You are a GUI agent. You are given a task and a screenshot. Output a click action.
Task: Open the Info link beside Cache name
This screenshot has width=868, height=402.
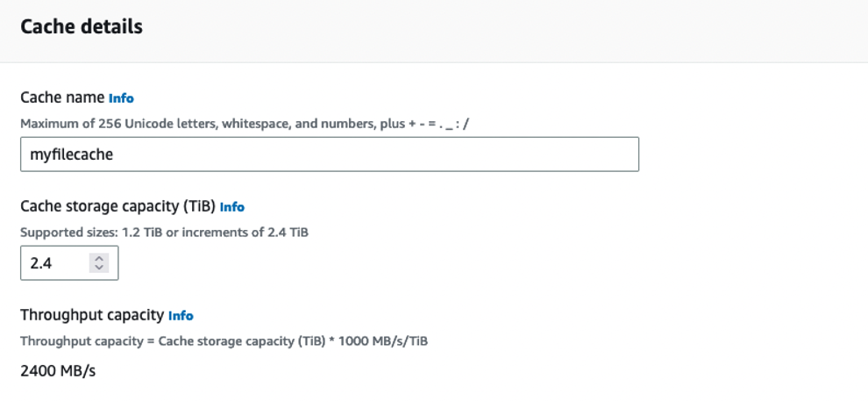click(121, 98)
